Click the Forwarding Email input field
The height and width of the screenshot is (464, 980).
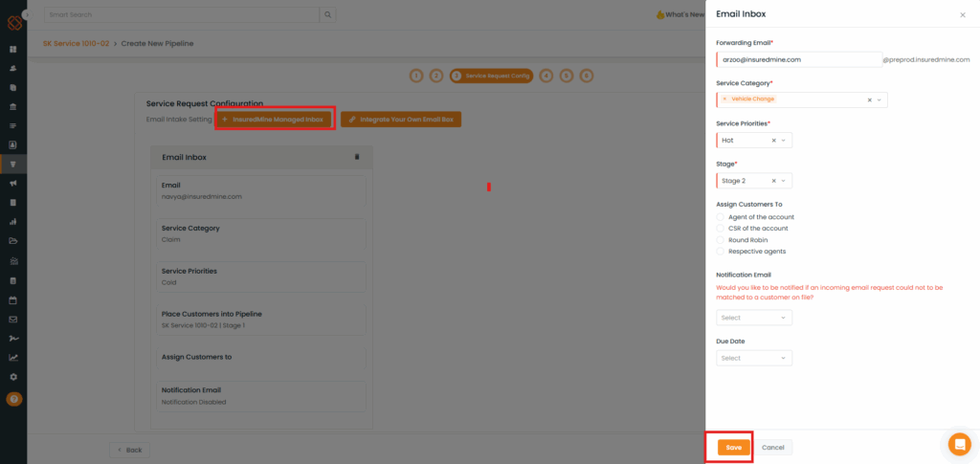[x=799, y=59]
